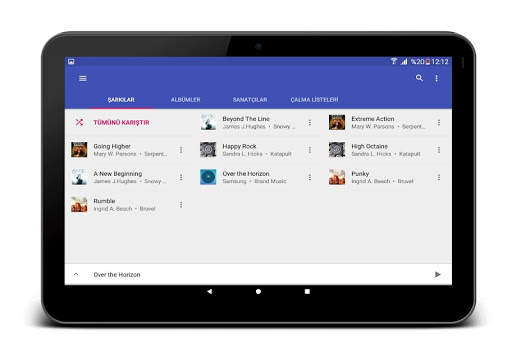
Task: Select Over the Horizon song album thumbnail
Action: point(208,177)
